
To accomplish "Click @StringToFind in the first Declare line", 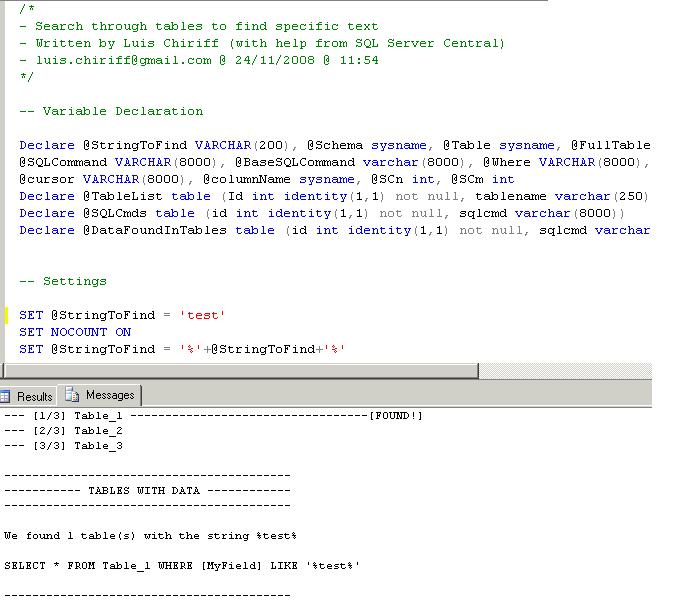I will pos(135,145).
